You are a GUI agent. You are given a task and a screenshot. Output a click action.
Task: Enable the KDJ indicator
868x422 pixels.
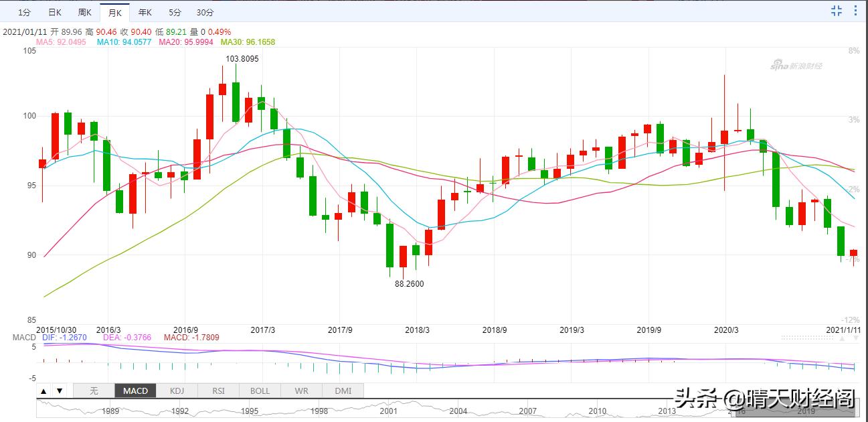point(177,391)
